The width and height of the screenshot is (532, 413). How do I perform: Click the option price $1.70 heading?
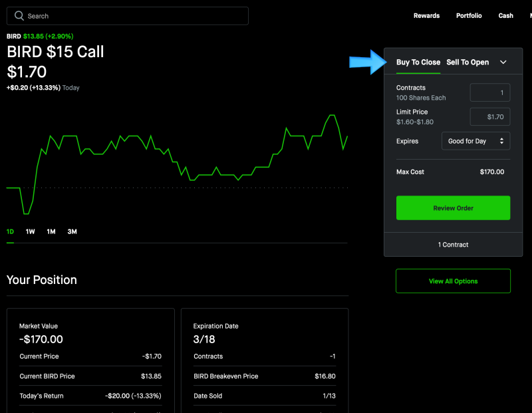(x=27, y=72)
